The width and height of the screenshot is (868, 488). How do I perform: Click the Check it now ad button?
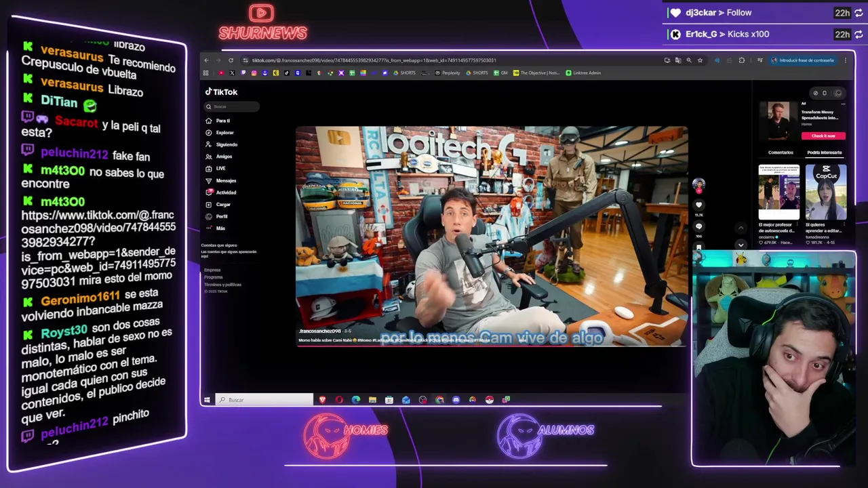tap(823, 136)
